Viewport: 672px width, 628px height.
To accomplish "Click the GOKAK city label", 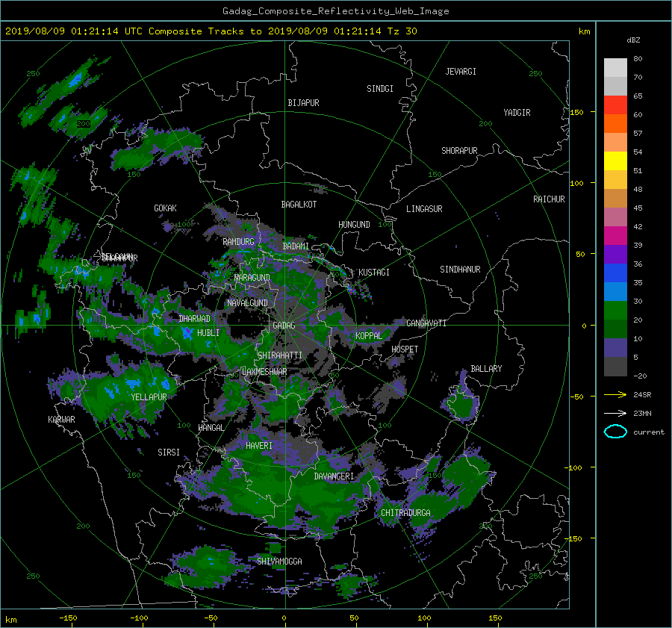I will click(x=165, y=208).
